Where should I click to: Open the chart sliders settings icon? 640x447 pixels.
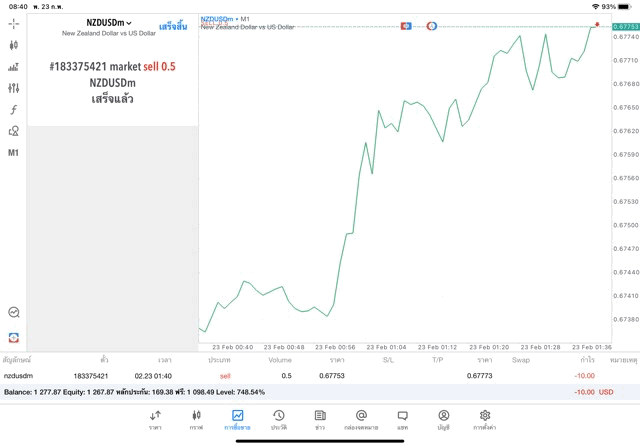[x=13, y=88]
